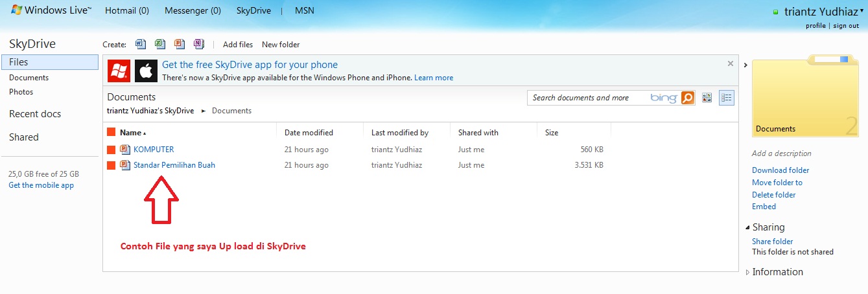Image resolution: width=868 pixels, height=294 pixels.
Task: Click the 3.531 KB size cell
Action: (589, 165)
